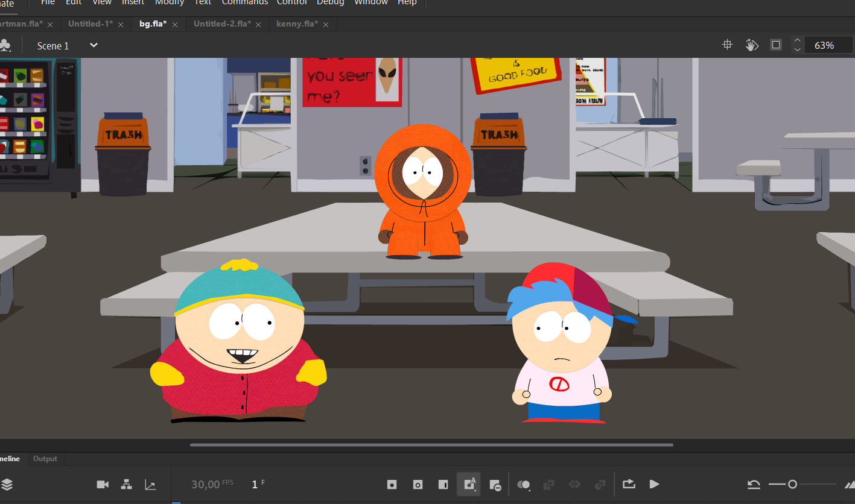Click the edit symbols icon beside Scene 1
855x504 pixels.
pos(5,45)
